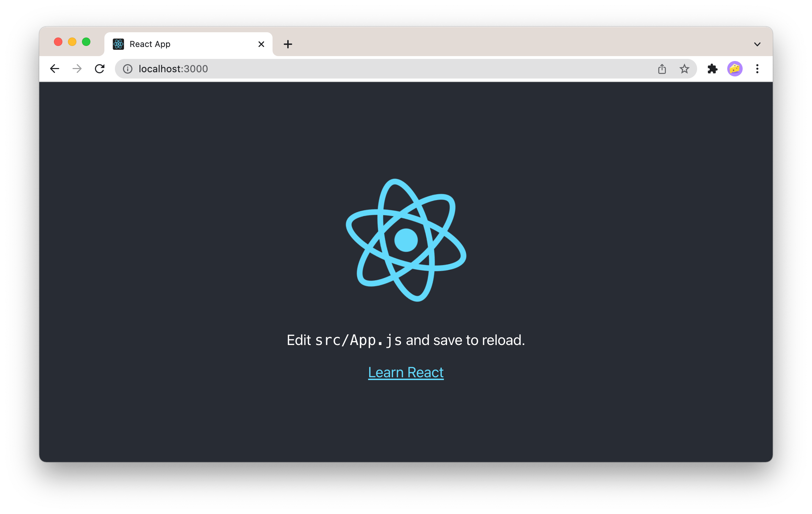
Task: Click the React favicon in the tab
Action: (118, 44)
